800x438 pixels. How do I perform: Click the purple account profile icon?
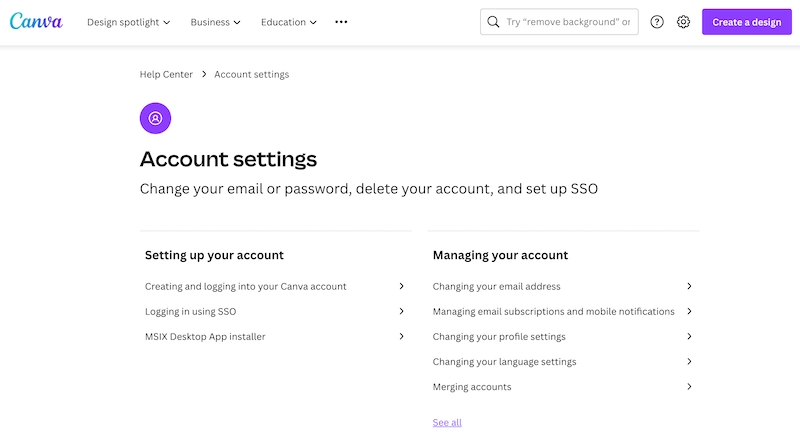tap(155, 118)
